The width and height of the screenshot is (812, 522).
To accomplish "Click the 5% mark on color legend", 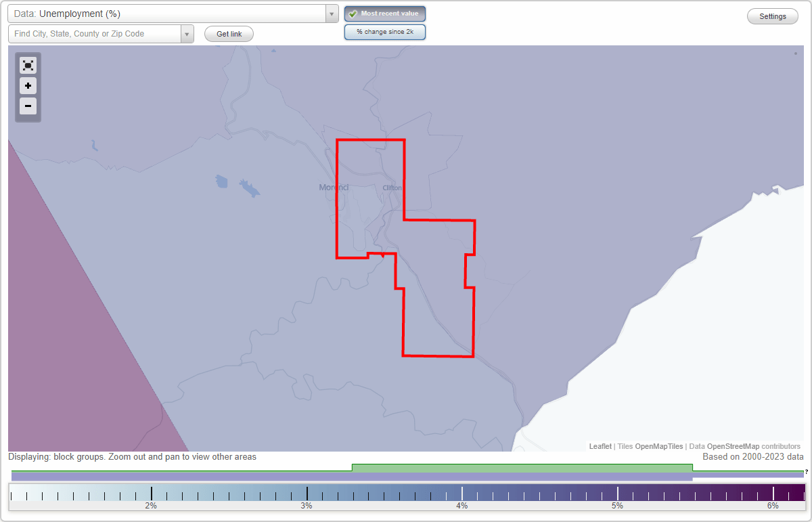I will coord(617,506).
